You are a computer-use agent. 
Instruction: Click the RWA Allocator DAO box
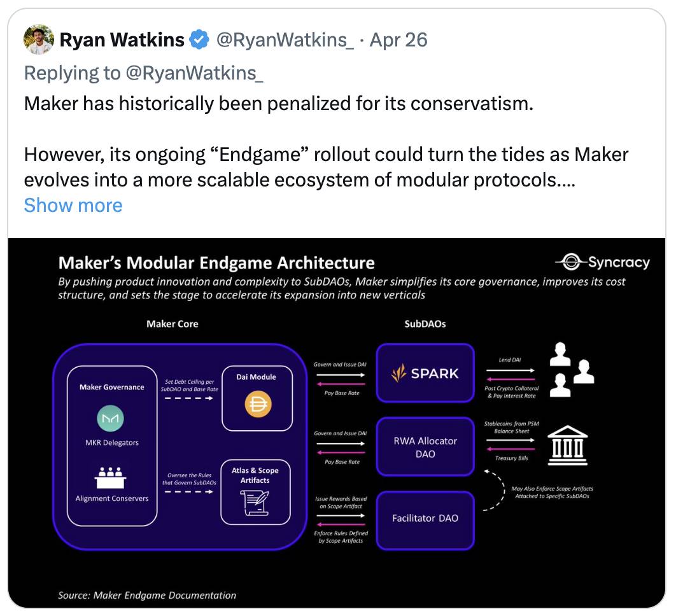[425, 447]
